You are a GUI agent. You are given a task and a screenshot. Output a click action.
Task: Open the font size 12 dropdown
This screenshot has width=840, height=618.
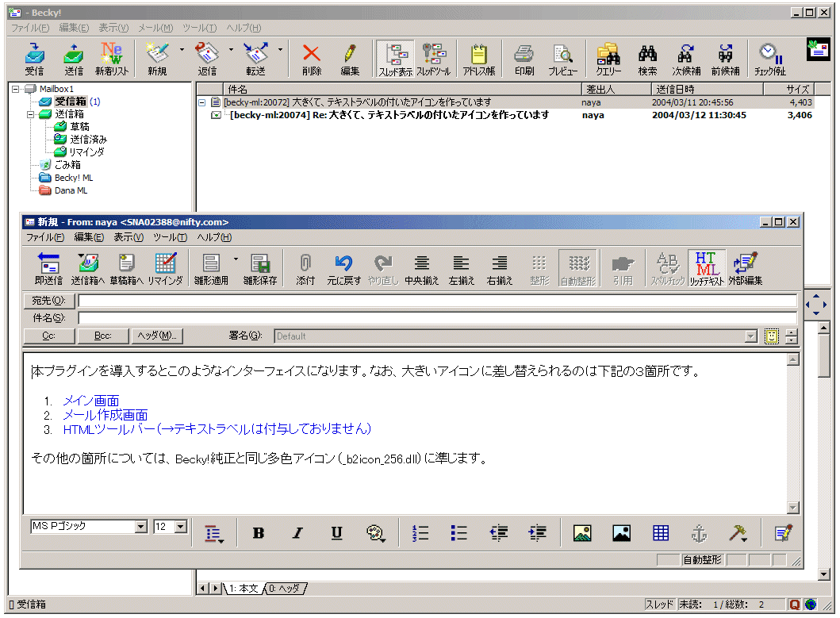pyautogui.click(x=181, y=526)
